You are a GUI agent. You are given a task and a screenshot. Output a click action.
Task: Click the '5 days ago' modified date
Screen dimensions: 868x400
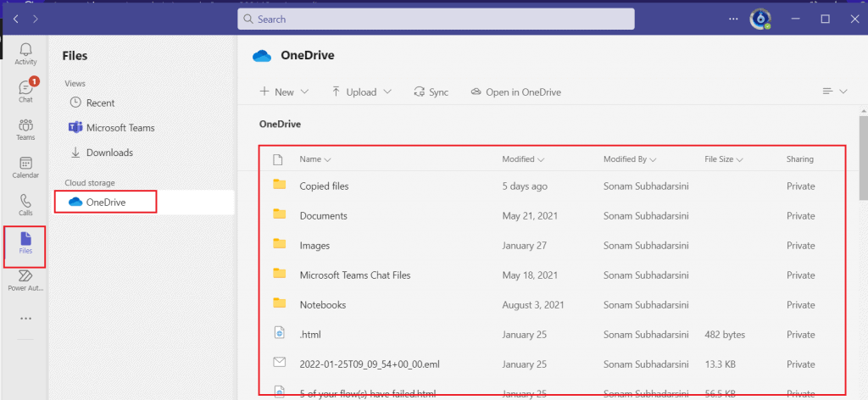point(525,186)
